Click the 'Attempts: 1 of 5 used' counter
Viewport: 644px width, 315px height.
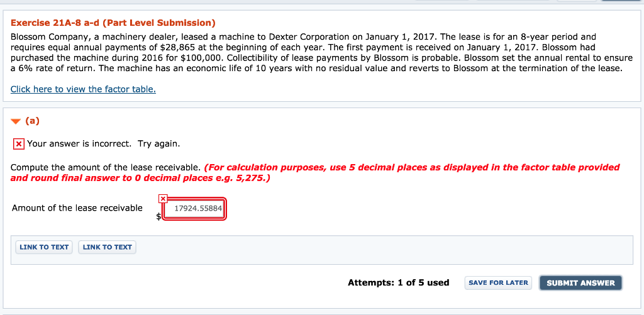(398, 283)
